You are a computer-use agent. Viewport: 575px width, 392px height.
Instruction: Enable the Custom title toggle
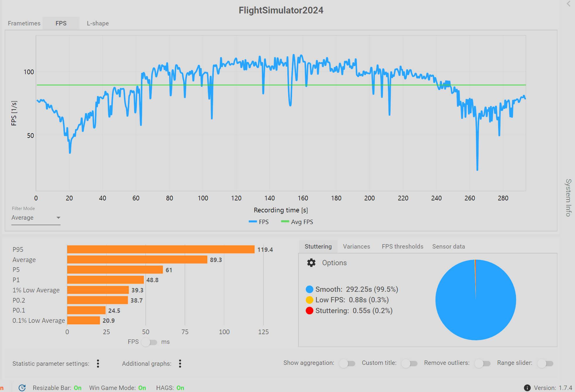tap(409, 363)
